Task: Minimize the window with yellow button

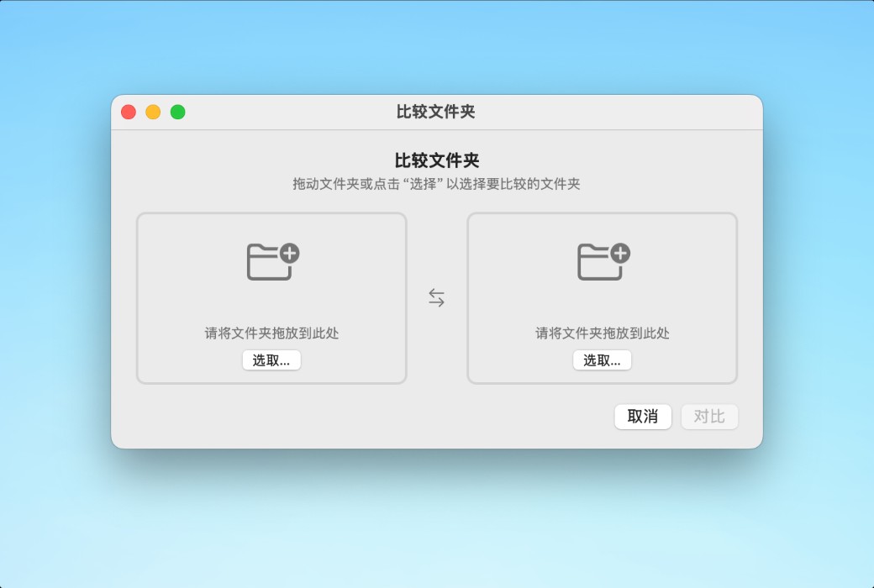Action: (153, 112)
